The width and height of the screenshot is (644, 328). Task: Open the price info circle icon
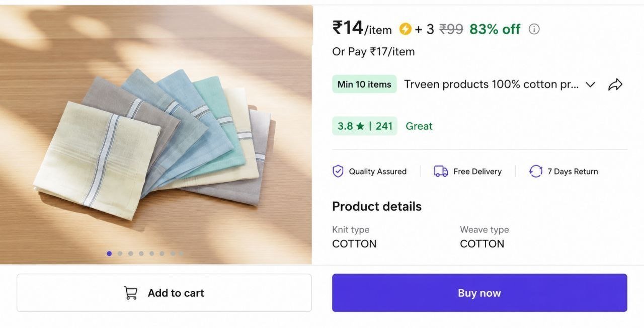(x=534, y=29)
